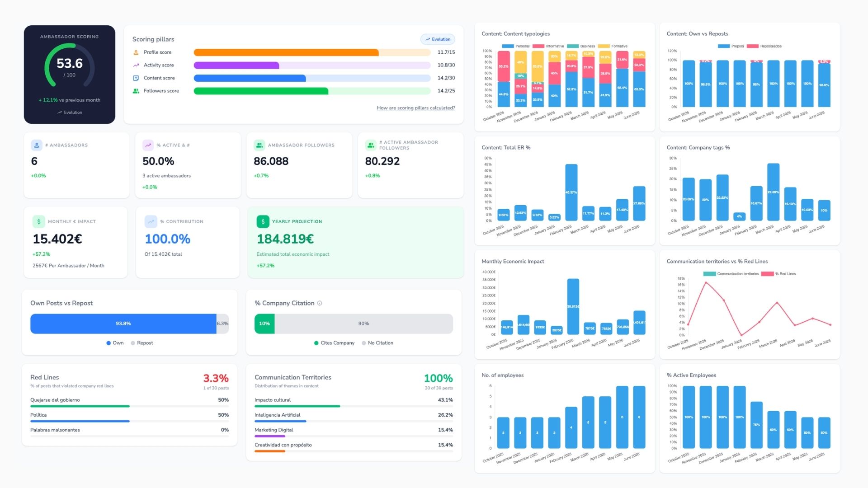Click the Yearly Projection dollar icon

tap(263, 221)
